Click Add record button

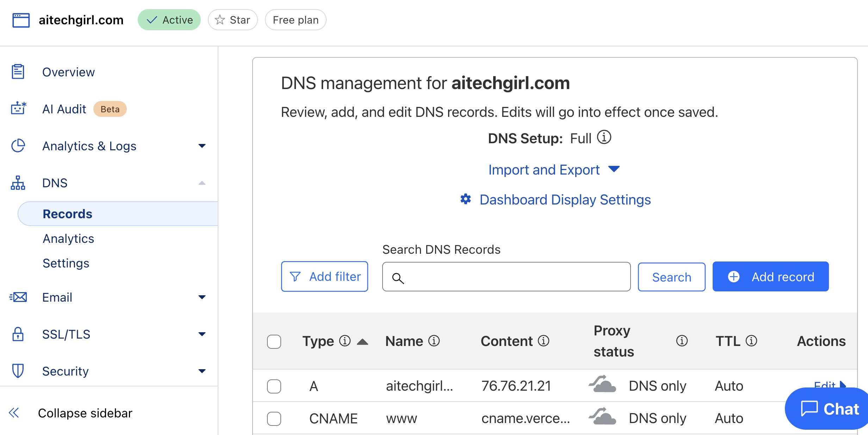point(770,276)
